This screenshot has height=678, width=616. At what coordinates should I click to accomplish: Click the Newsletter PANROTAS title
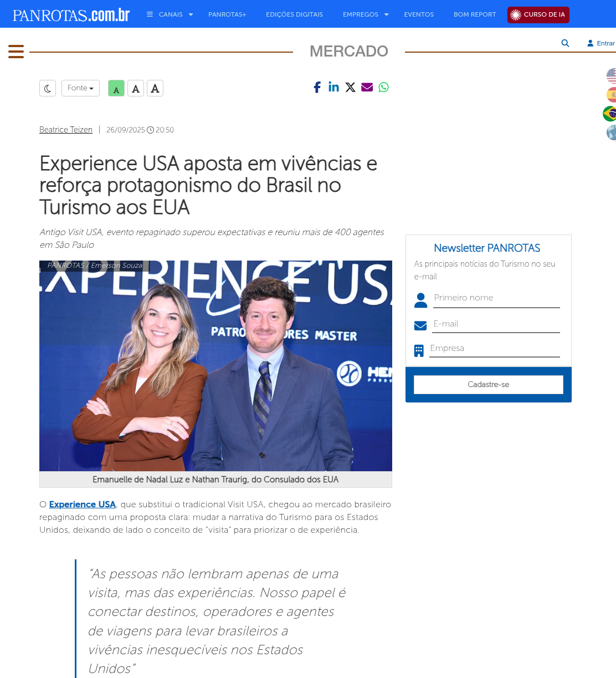[x=487, y=248]
